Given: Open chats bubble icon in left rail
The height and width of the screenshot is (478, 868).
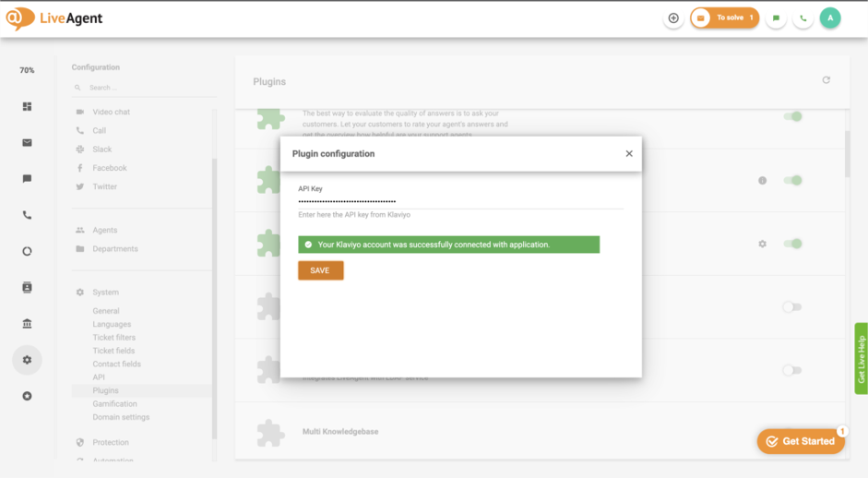Looking at the screenshot, I should coord(27,178).
